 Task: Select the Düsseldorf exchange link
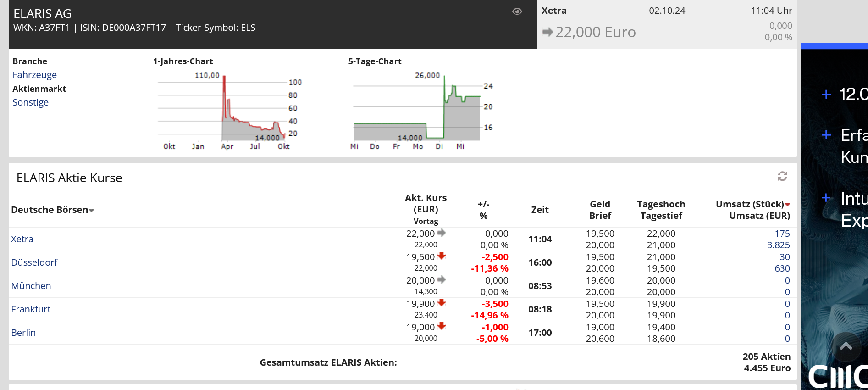point(34,262)
